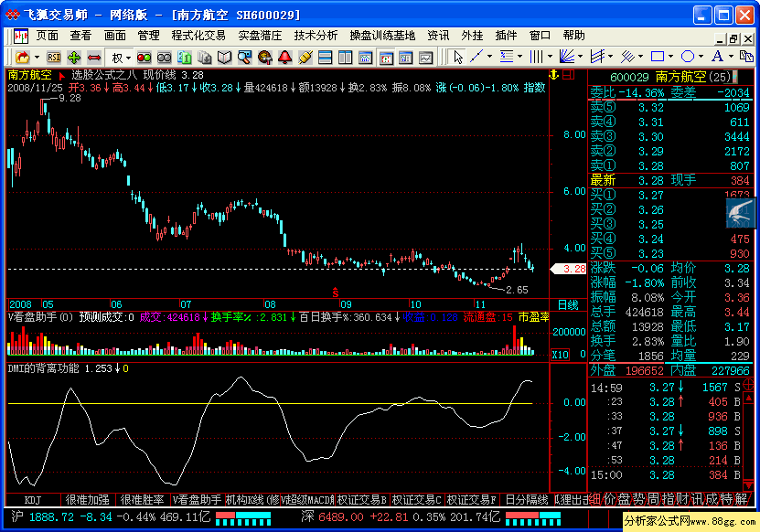This screenshot has height=532, width=760.
Task: Expand the text tool dropdown arrow
Action: pyautogui.click(x=731, y=57)
